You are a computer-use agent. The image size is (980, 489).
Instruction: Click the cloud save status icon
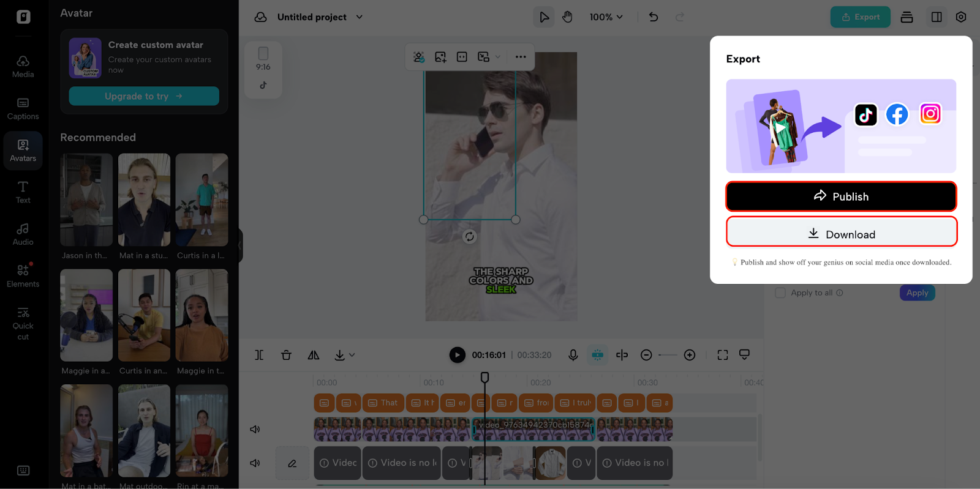tap(261, 17)
